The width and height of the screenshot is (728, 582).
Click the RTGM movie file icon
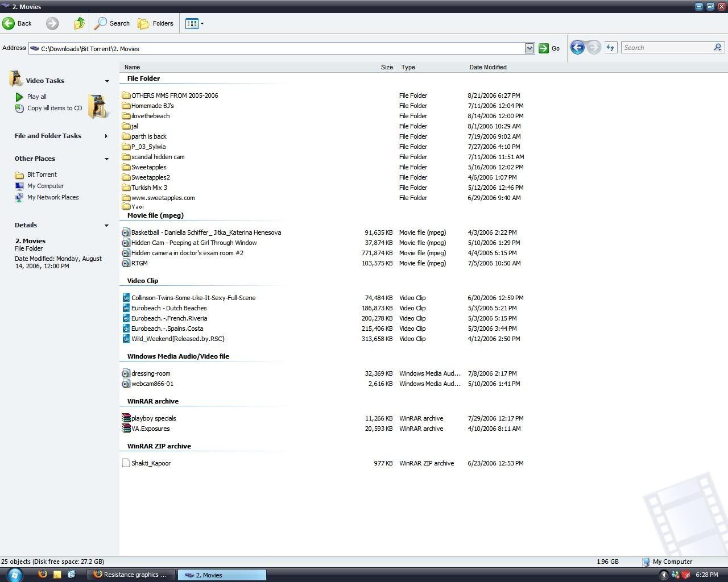click(126, 263)
